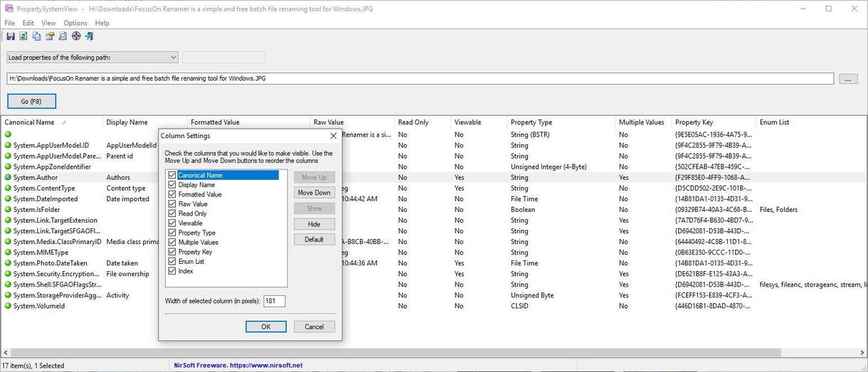Viewport: 868px width, 372px height.
Task: Sort by the Property Key column header
Action: pos(714,122)
